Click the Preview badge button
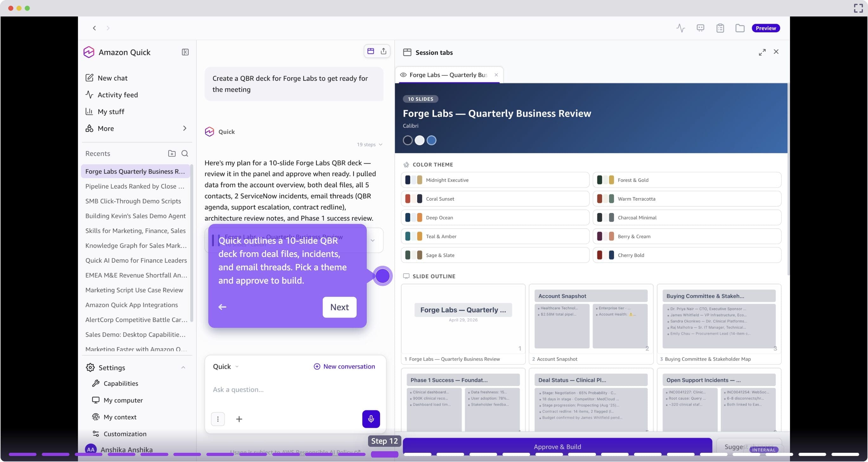 766,28
